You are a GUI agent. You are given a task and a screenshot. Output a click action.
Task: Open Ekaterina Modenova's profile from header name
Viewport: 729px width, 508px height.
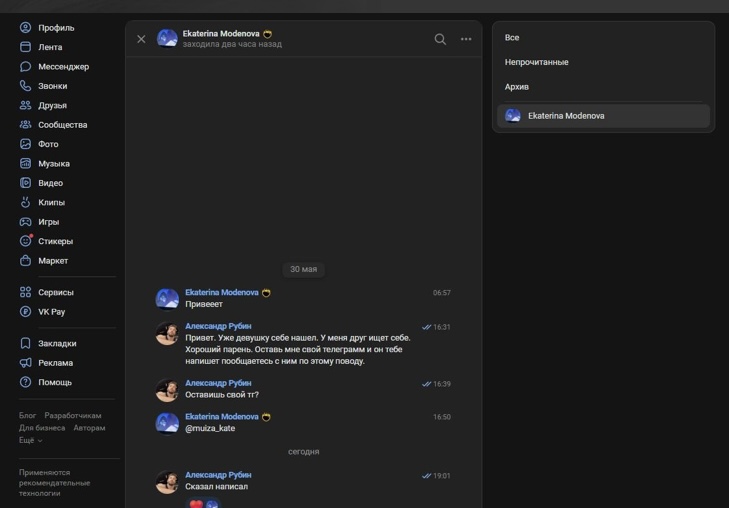pos(221,34)
